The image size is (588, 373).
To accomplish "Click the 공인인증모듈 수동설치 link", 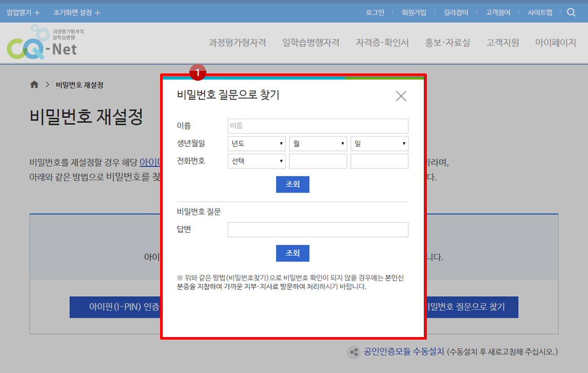I will [403, 351].
